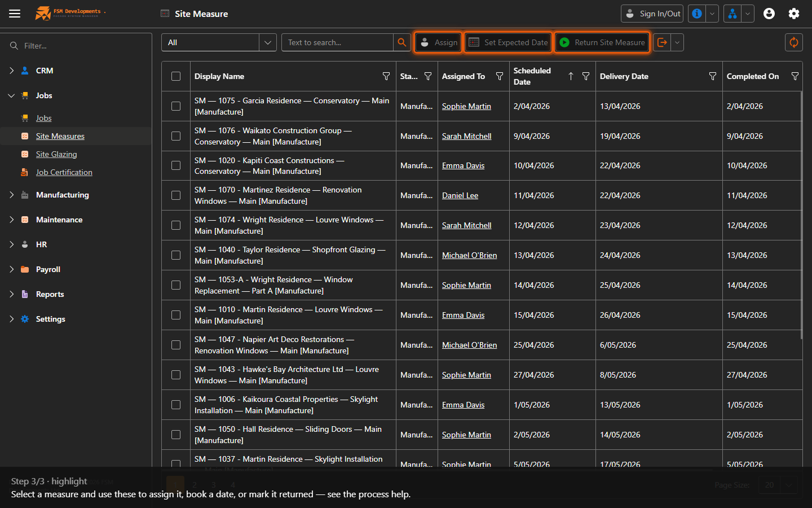
Task: Click the grid vertical scrollbar
Action: coord(801,214)
